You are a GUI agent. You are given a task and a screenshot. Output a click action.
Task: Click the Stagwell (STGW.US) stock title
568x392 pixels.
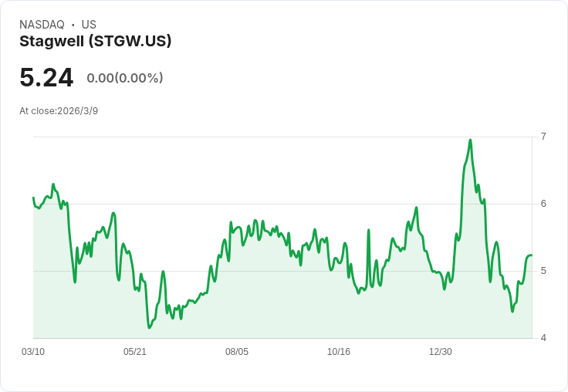coord(95,42)
